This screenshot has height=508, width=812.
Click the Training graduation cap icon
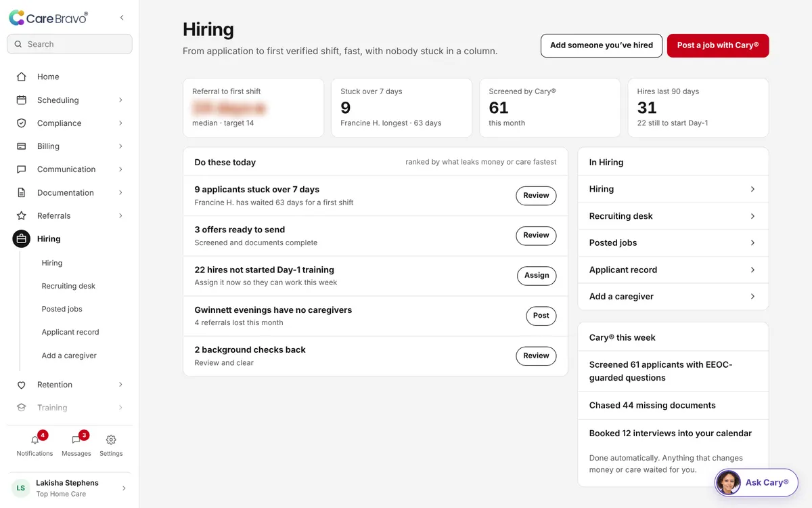pyautogui.click(x=22, y=408)
